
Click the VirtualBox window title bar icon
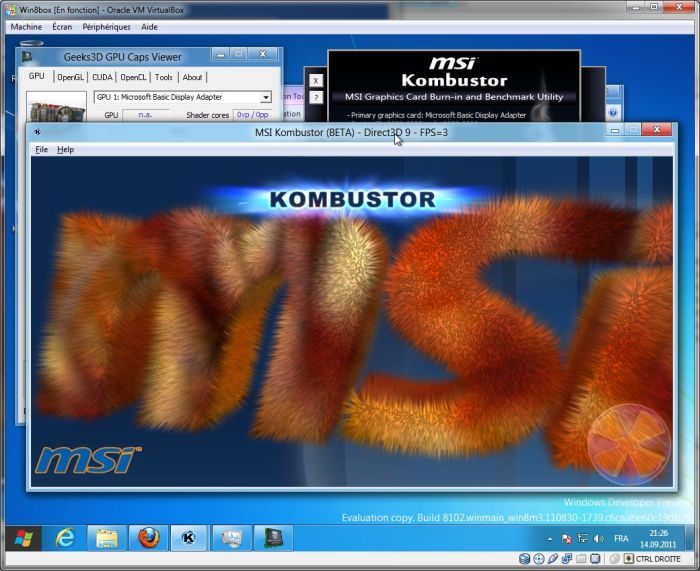click(11, 9)
